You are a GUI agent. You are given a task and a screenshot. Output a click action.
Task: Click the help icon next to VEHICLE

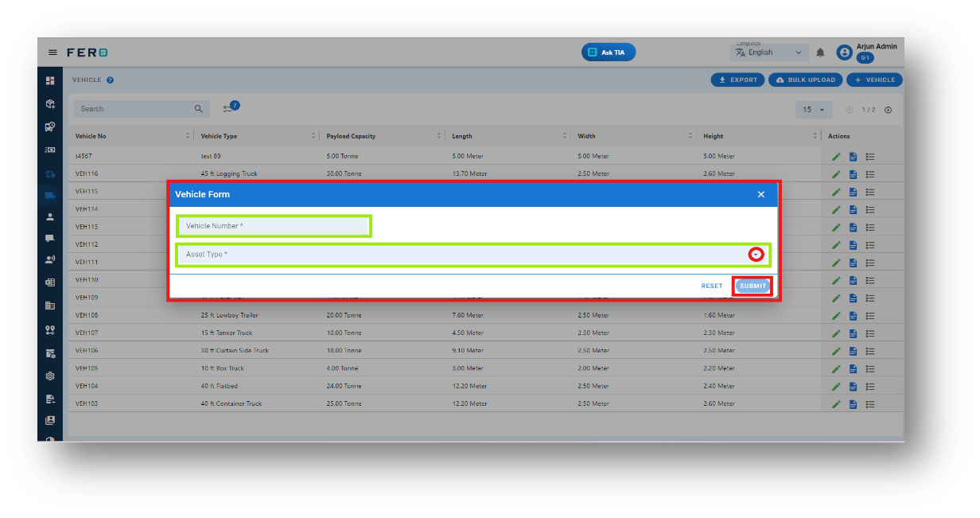point(110,80)
